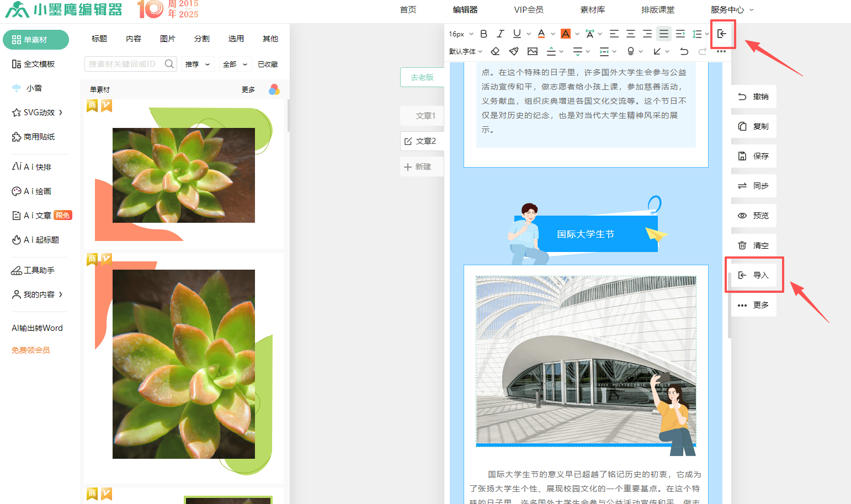Screen dimensions: 851x504
Task: Click the search magnifier icon
Action: coord(169,64)
